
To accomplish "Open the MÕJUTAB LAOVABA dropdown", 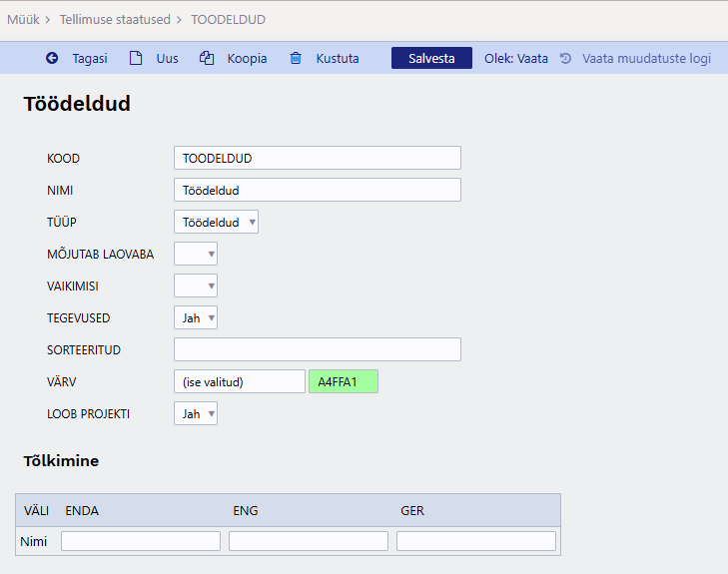I will click(196, 254).
